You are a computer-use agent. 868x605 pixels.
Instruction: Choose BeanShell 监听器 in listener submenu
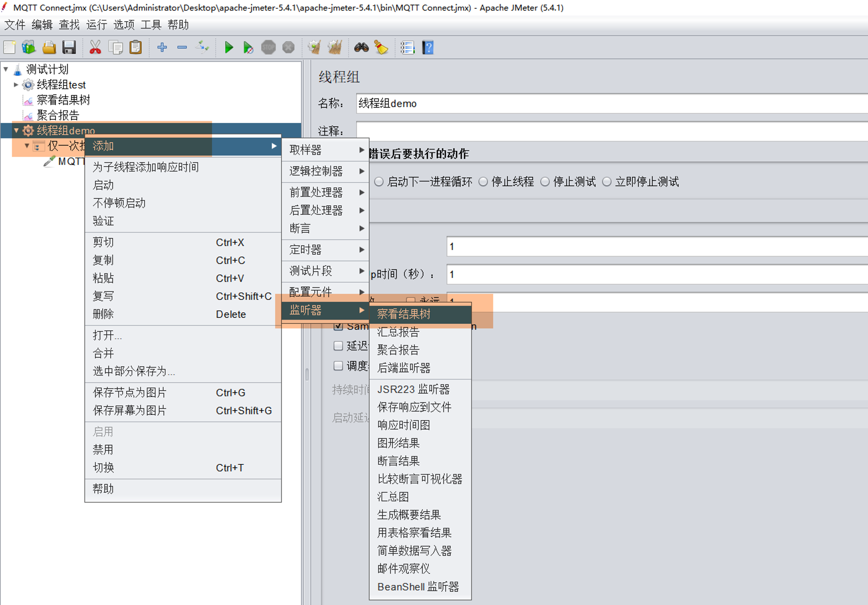pos(420,587)
